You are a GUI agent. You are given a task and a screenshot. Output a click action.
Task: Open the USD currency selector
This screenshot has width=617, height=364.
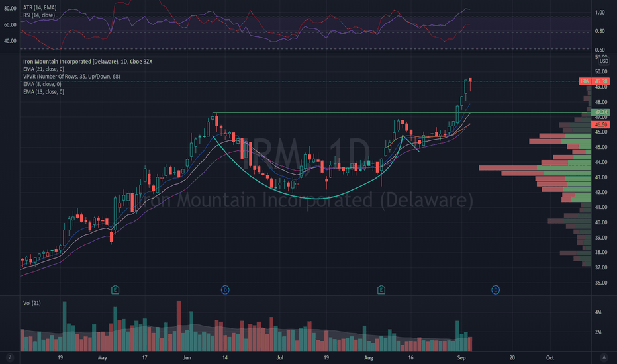pyautogui.click(x=604, y=61)
